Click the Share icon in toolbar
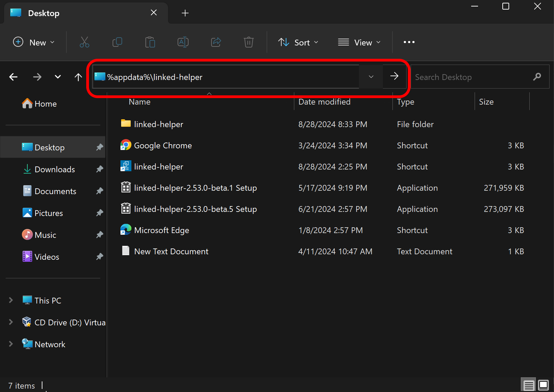The width and height of the screenshot is (554, 392). tap(216, 42)
